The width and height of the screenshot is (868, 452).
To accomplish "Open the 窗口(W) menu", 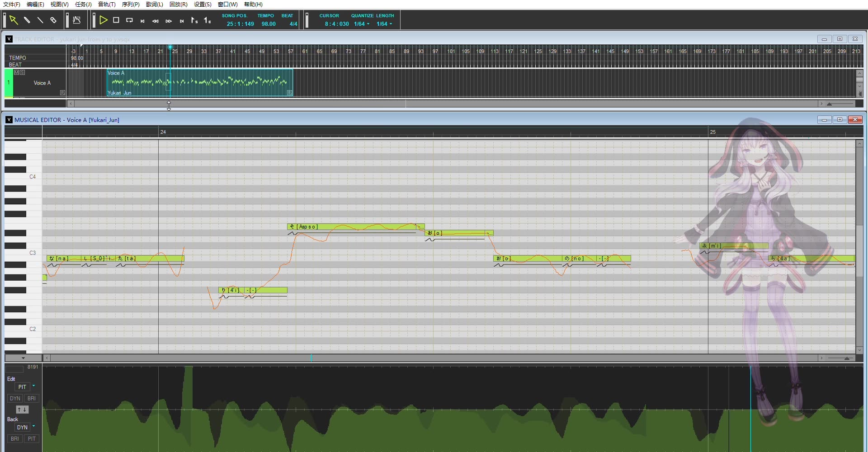I will pyautogui.click(x=227, y=5).
